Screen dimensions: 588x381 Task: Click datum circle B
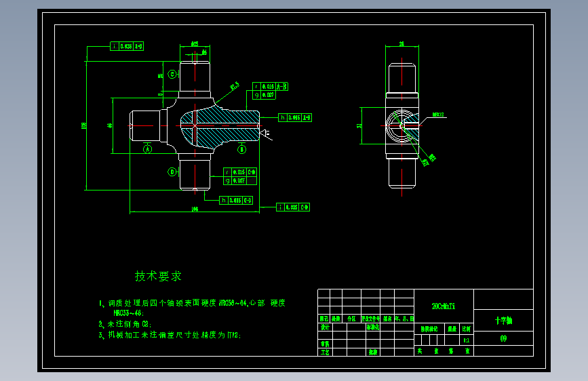(x=242, y=149)
